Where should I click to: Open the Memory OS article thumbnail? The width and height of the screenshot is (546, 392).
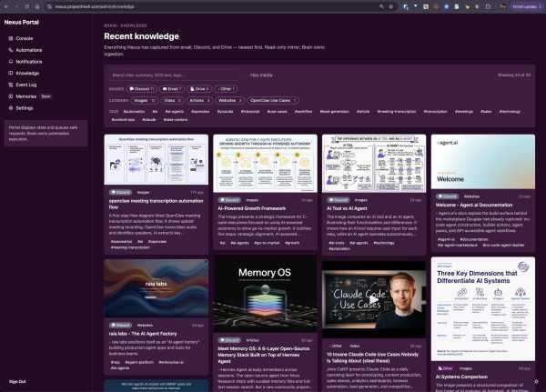265,294
